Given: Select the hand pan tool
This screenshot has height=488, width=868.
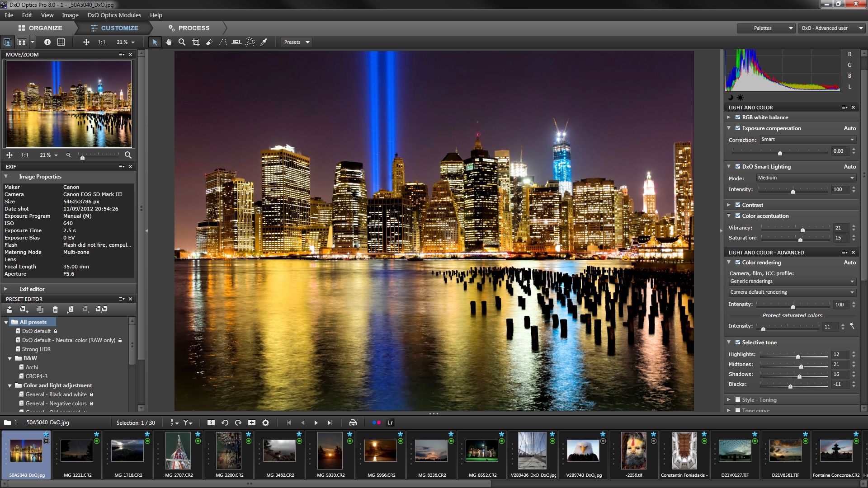Looking at the screenshot, I should click(169, 42).
